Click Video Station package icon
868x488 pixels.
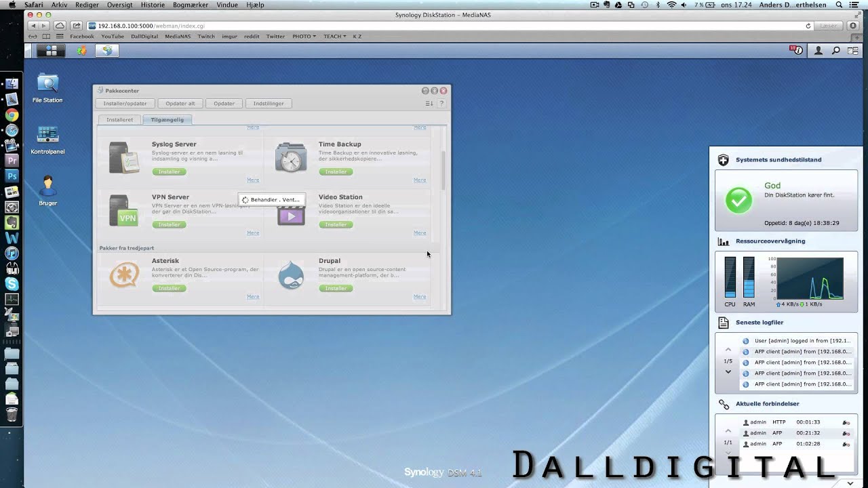291,214
